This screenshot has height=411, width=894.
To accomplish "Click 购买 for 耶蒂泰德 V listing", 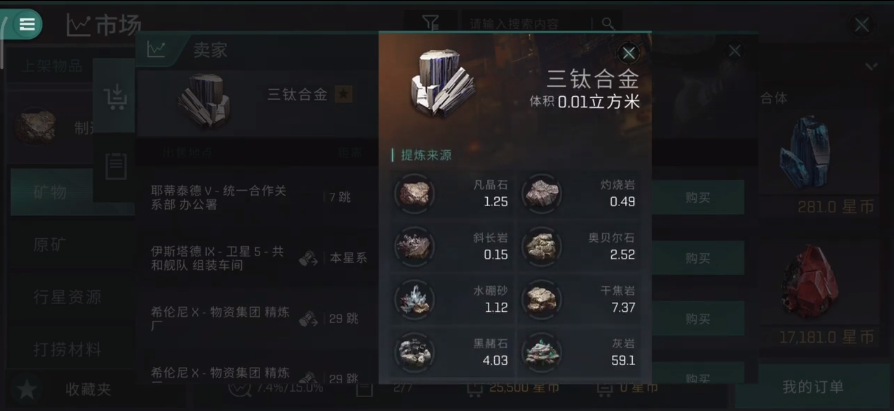I will (697, 198).
